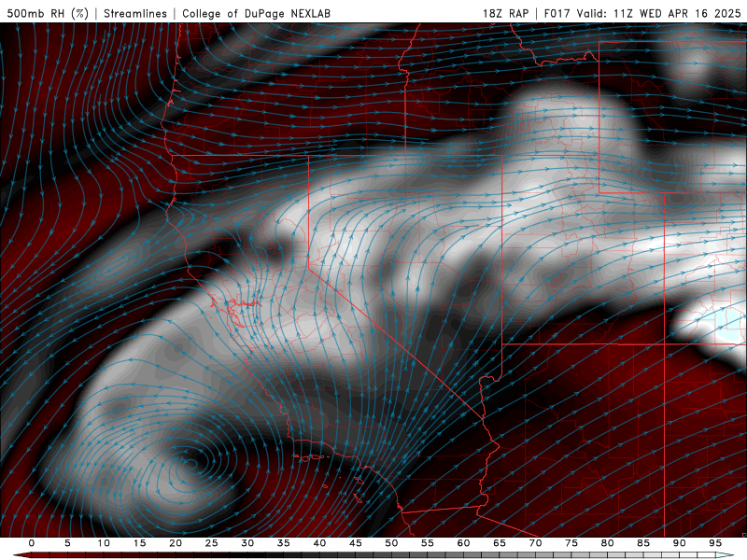
Task: Click the "45" label on humidity scale
Action: pyautogui.click(x=356, y=543)
